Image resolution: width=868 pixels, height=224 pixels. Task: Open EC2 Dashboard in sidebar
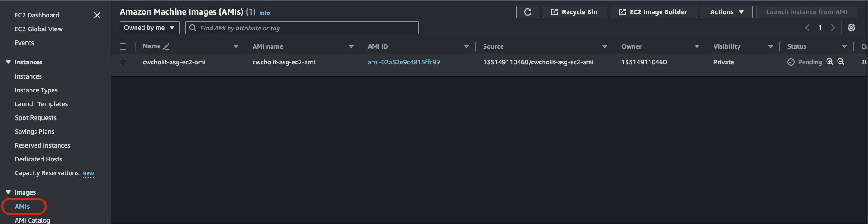[x=37, y=15]
